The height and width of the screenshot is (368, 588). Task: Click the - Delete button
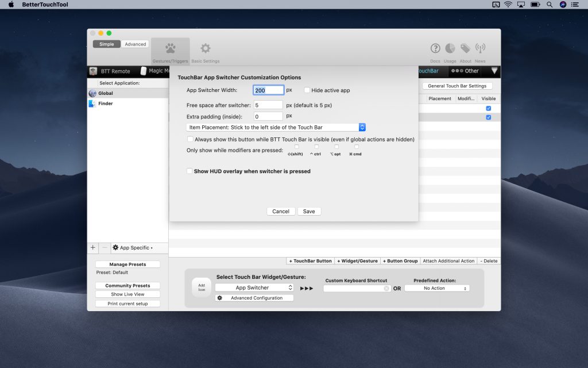[489, 261]
